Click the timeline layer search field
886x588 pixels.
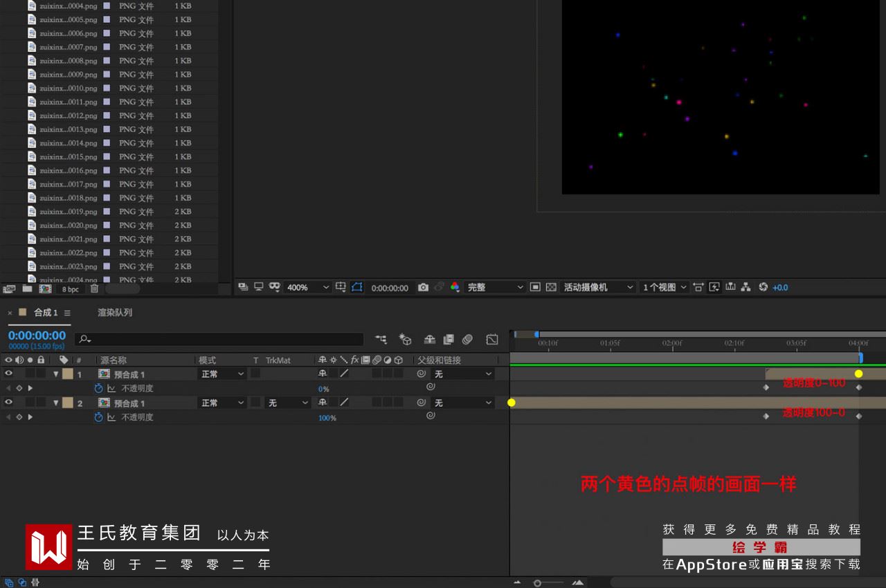coord(219,339)
